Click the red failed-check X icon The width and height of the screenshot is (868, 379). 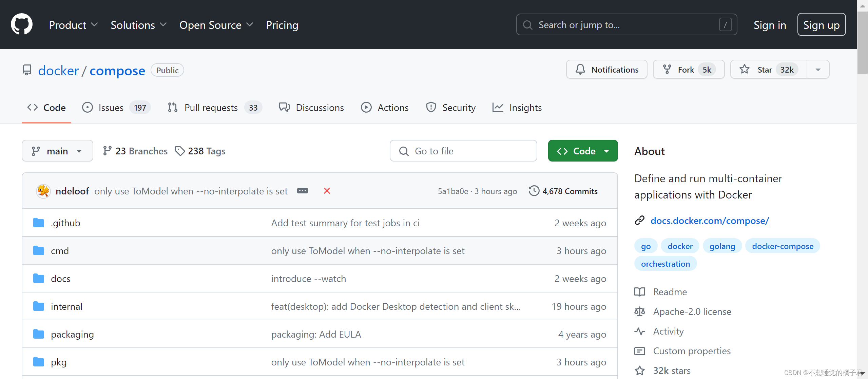327,191
